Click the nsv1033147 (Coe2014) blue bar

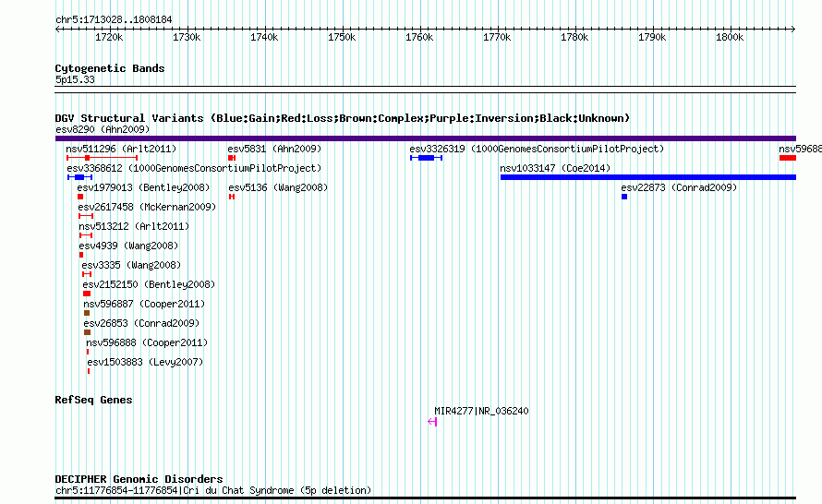pyautogui.click(x=648, y=177)
